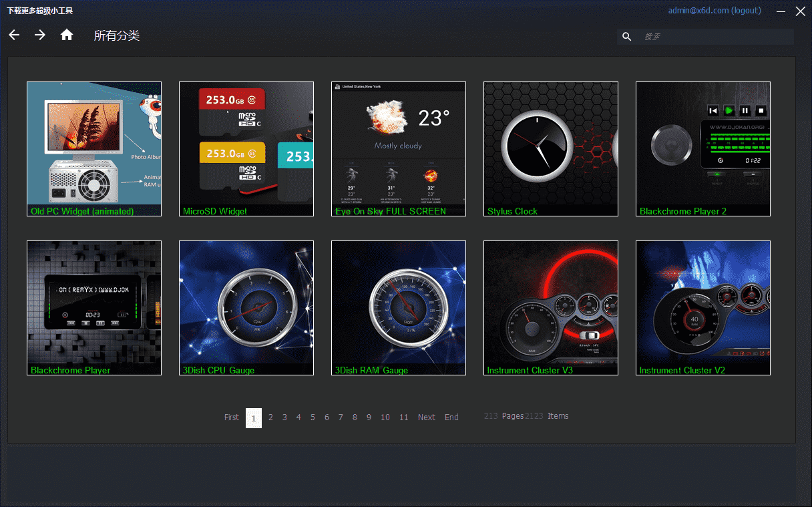Click the Blackchrome Player thumbnail

pyautogui.click(x=93, y=307)
